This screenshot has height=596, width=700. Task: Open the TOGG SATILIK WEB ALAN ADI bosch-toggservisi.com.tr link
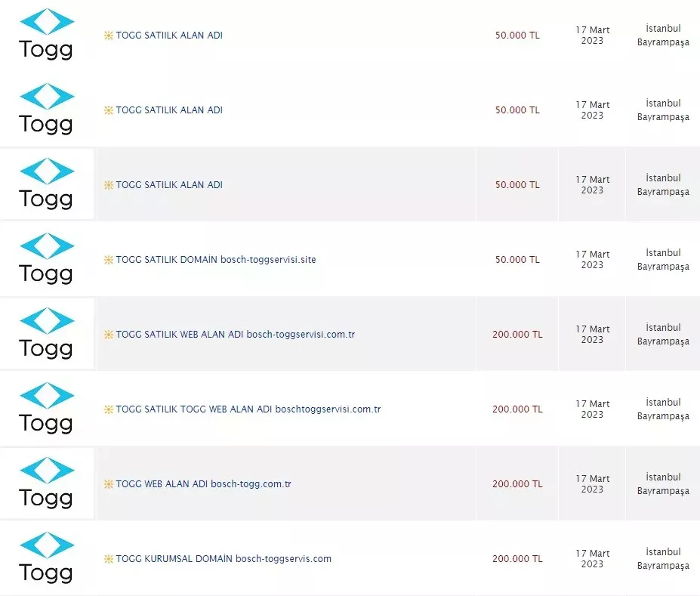click(235, 335)
